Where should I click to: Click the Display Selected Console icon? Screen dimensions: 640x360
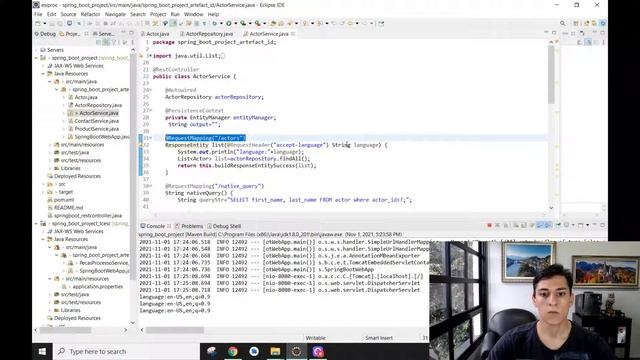pyautogui.click(x=566, y=225)
